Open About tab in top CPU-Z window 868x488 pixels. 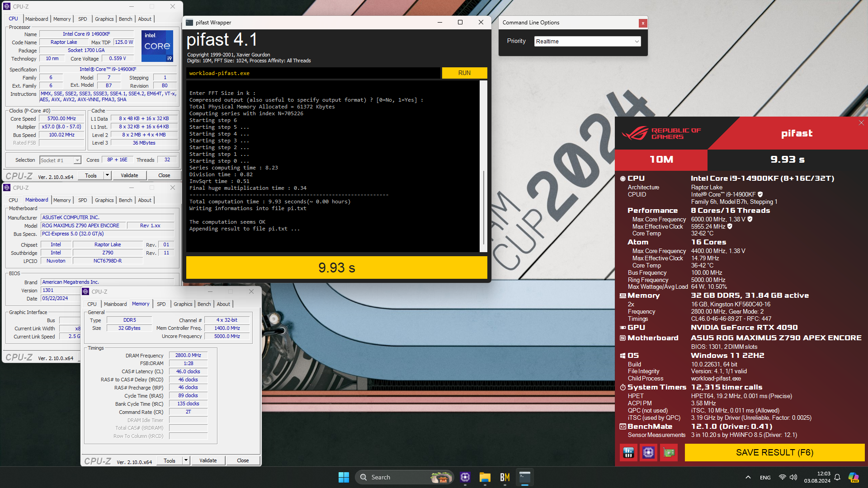tap(145, 19)
